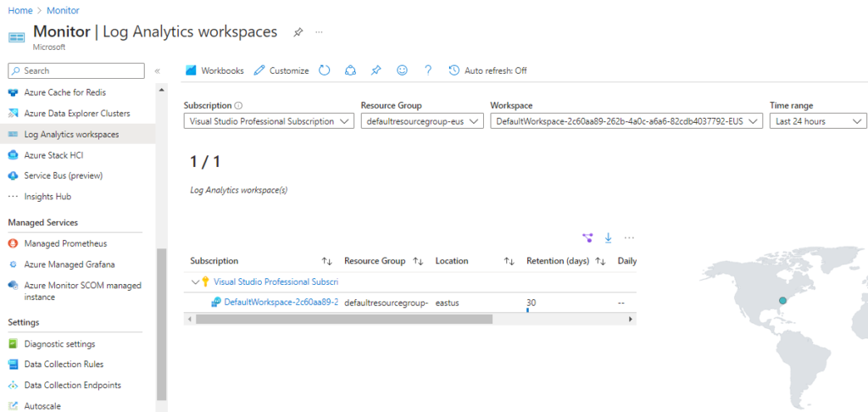Open the ellipsis menu above the table
This screenshot has width=868, height=412.
click(629, 237)
